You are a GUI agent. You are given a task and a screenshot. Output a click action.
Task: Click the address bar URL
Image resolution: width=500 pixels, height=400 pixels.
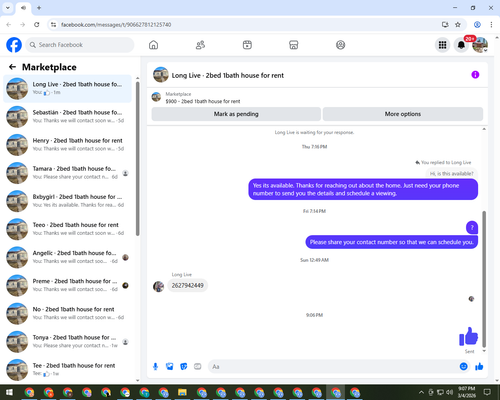click(116, 25)
